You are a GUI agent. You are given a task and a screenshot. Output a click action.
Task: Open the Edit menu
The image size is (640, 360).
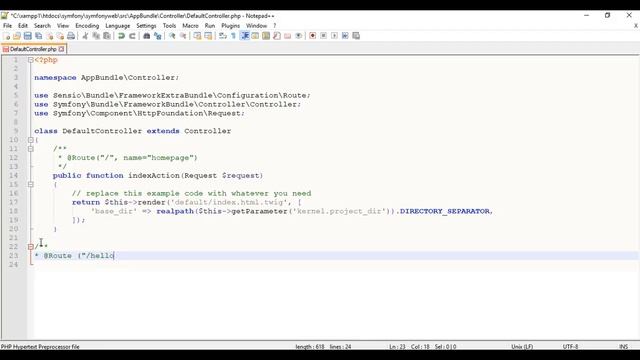(23, 26)
